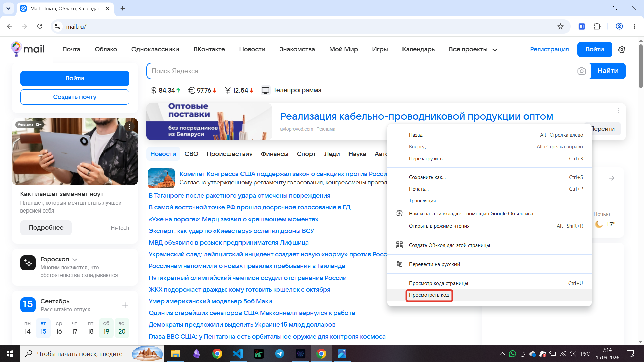Select calendar day 19

(106, 328)
